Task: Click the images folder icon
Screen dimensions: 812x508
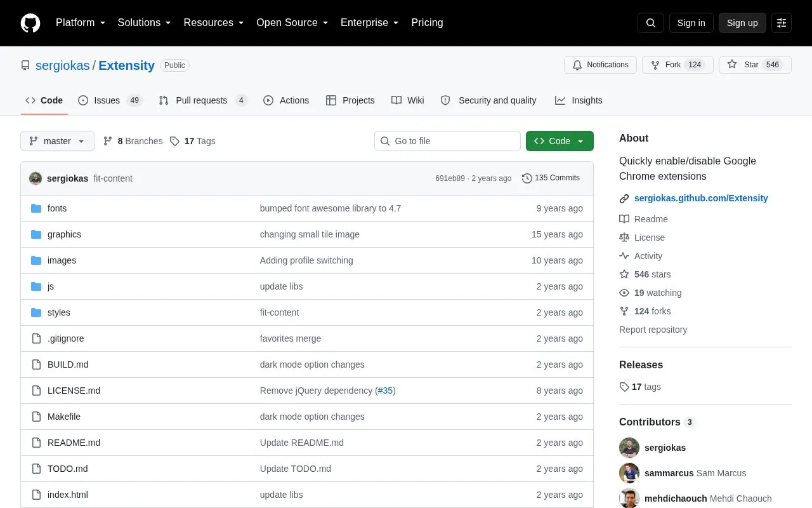Action: click(x=36, y=260)
